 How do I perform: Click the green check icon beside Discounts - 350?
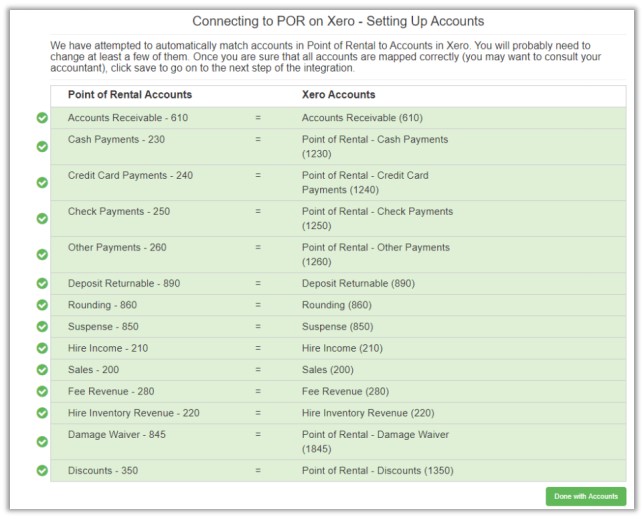[x=42, y=471]
